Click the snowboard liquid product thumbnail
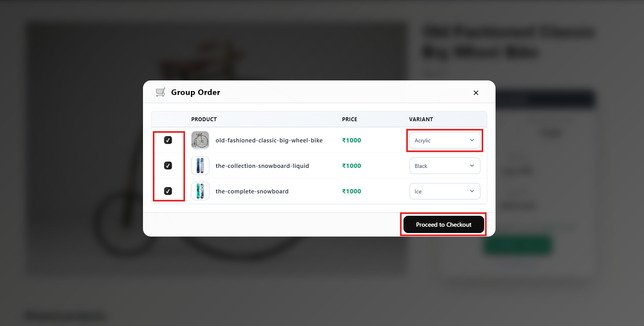 point(200,166)
